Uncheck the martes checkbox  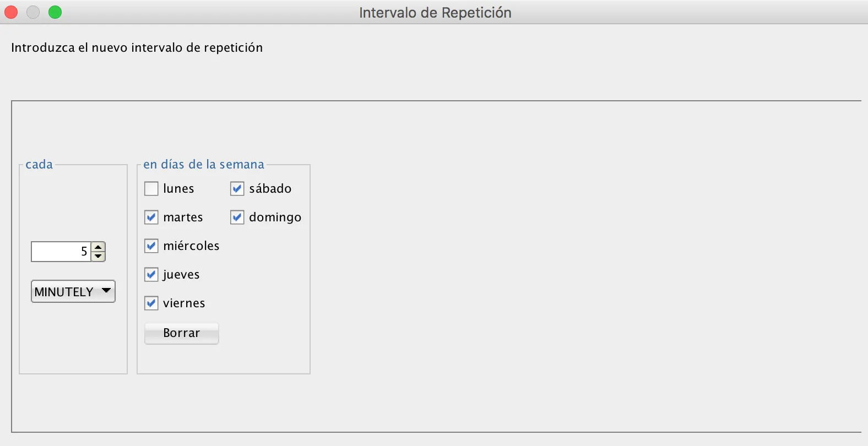click(x=151, y=217)
